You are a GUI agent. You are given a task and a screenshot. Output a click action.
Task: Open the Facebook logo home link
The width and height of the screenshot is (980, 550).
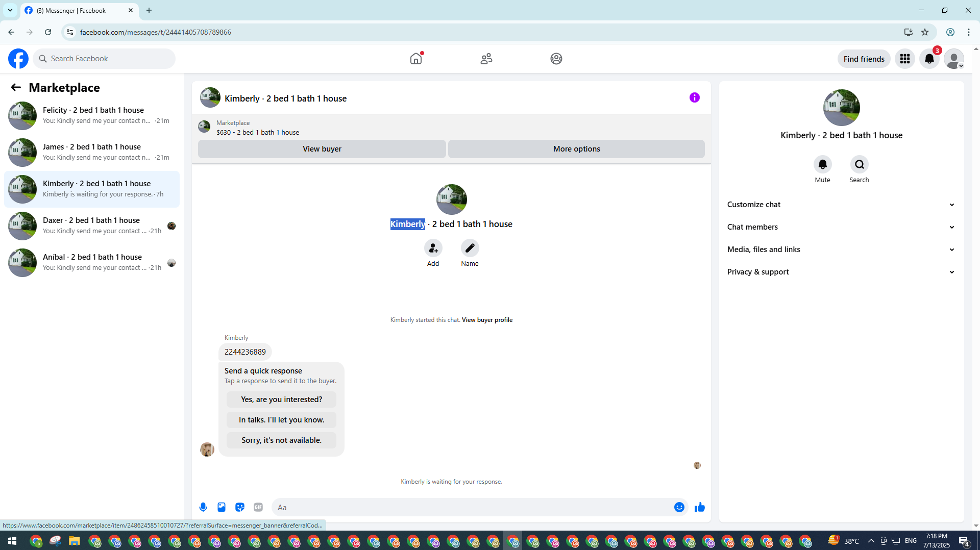pos(18,59)
